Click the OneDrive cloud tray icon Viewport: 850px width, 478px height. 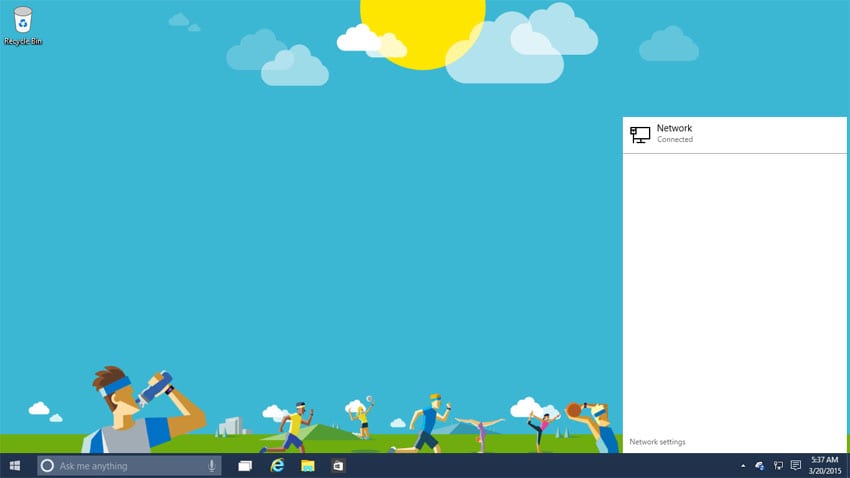click(x=759, y=466)
